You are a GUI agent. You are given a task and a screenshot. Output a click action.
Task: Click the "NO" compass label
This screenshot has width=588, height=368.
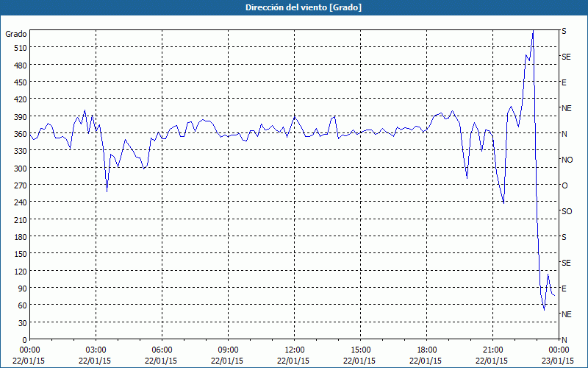[x=567, y=160]
